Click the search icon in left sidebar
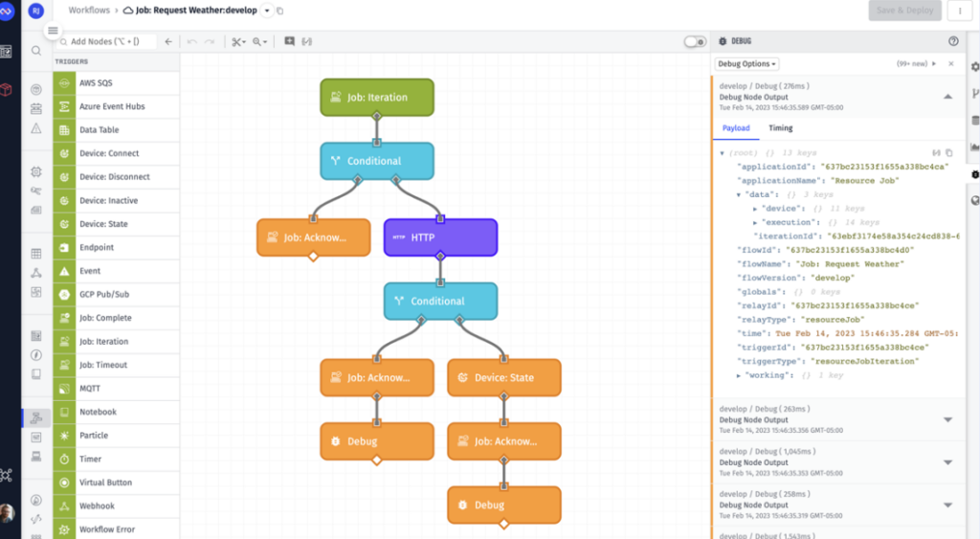 35,51
